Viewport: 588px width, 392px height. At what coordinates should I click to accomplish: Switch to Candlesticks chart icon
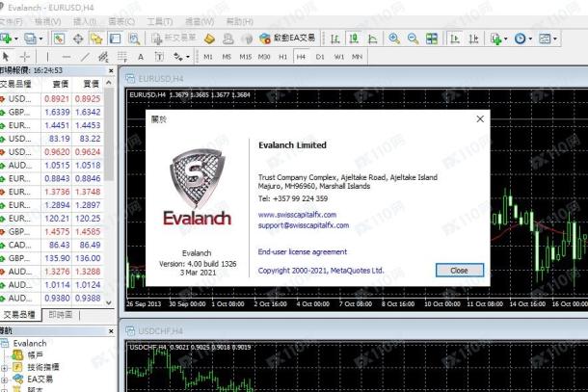pos(354,39)
